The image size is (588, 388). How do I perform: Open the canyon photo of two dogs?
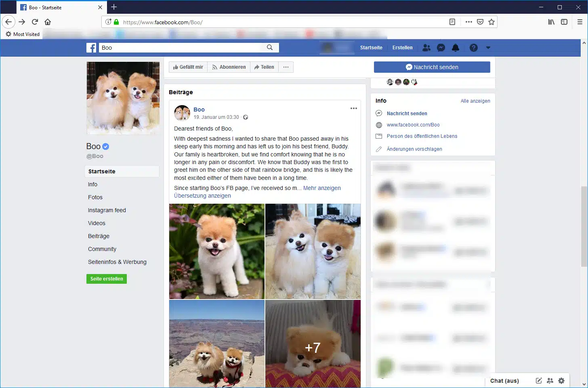(217, 344)
